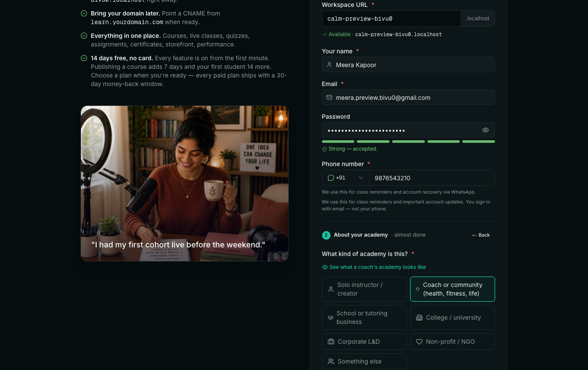The height and width of the screenshot is (370, 588).
Task: Click the eye icon beside the coach academy link
Action: tap(325, 267)
